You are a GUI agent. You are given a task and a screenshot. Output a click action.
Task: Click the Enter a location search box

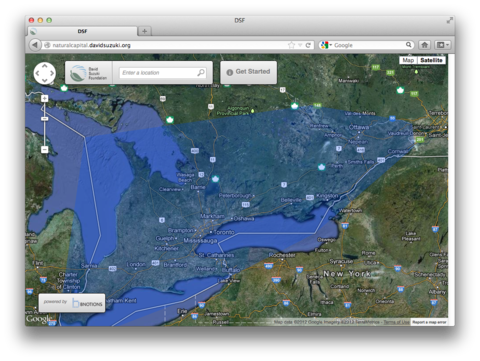click(163, 73)
